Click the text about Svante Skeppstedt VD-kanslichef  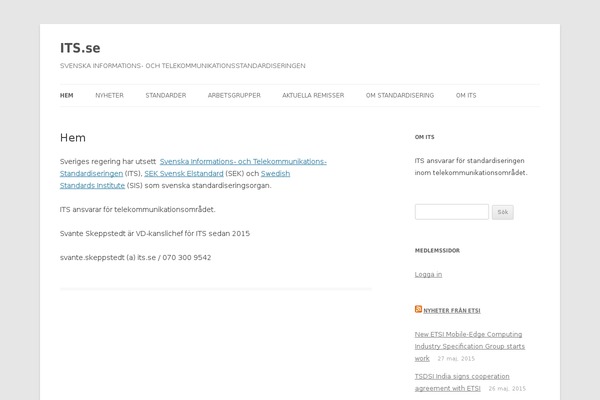tap(155, 233)
